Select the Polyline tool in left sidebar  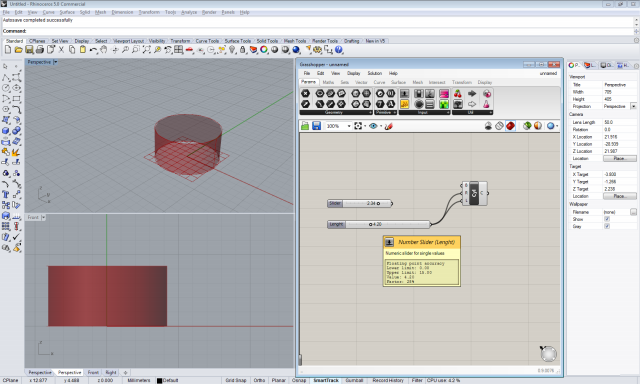[6, 78]
